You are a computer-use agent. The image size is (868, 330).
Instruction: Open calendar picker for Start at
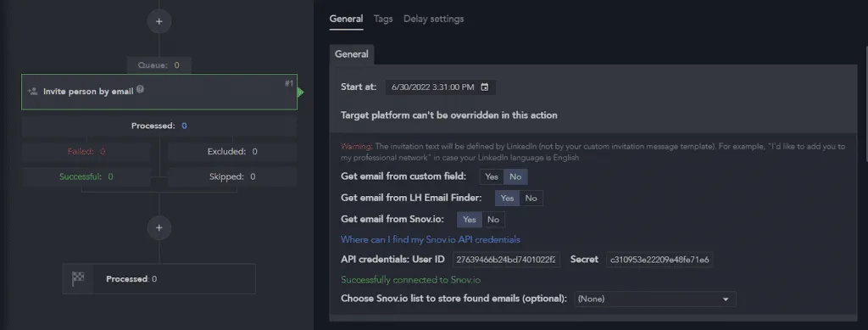click(485, 87)
